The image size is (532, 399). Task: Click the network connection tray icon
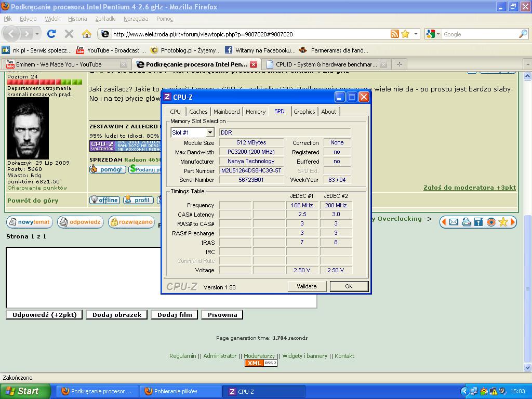click(474, 391)
